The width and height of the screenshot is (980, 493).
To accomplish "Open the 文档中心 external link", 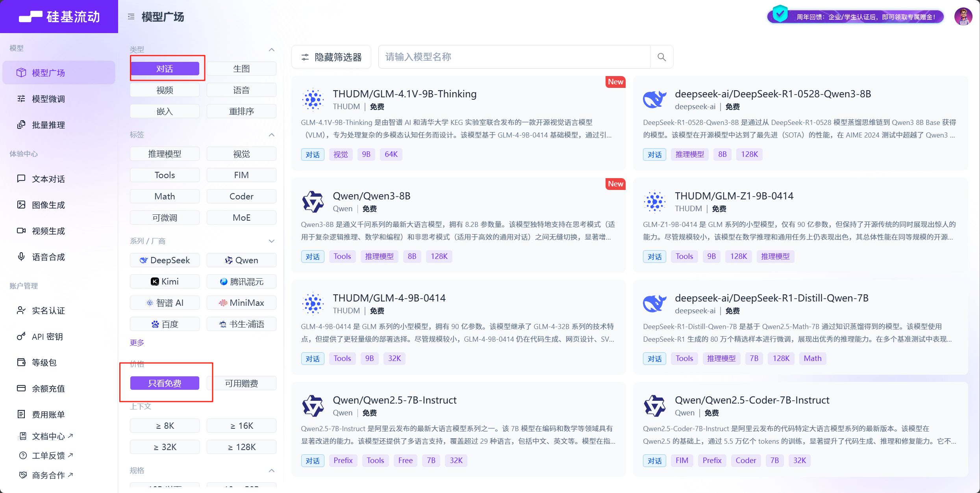I will (46, 436).
